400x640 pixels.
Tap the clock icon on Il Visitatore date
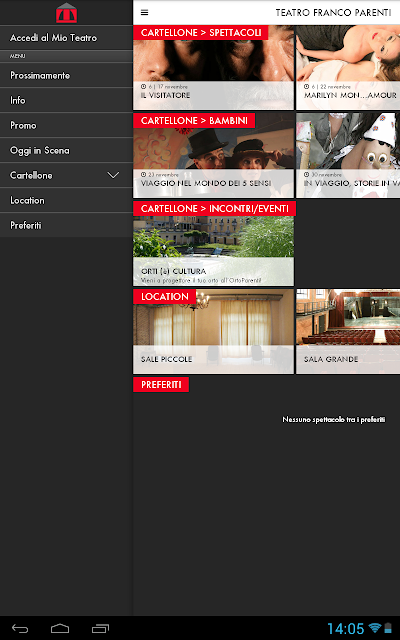click(x=144, y=87)
